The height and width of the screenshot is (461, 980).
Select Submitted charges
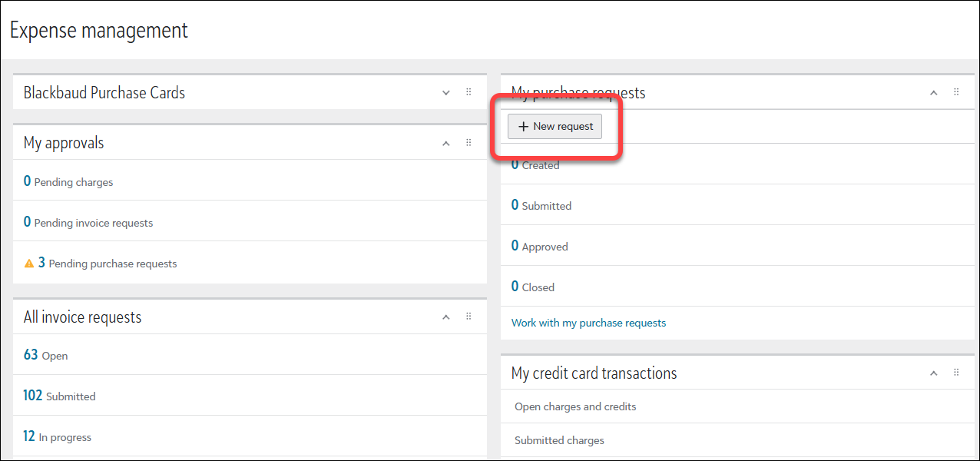(559, 440)
